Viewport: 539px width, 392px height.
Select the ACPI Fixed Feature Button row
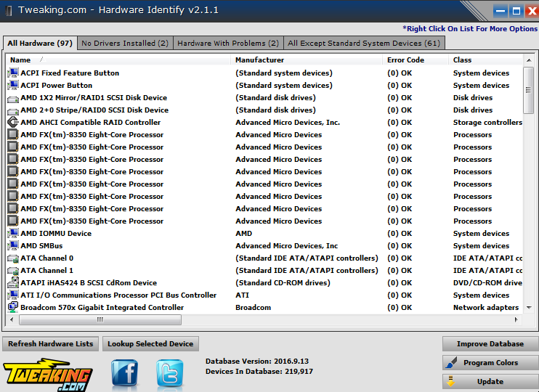point(264,73)
